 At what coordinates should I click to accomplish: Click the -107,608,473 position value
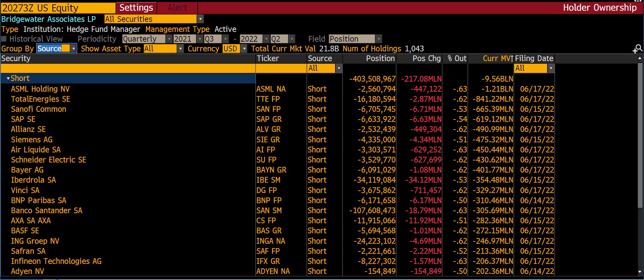372,211
